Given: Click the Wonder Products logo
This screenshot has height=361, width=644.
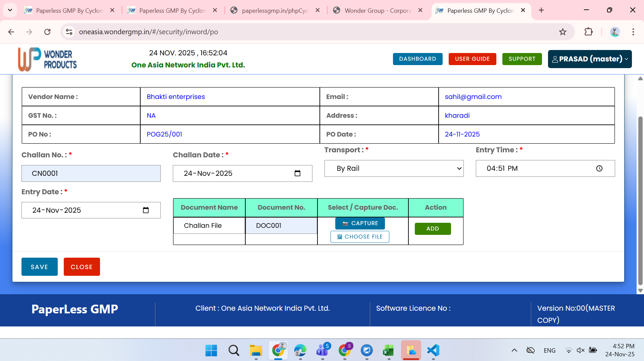Looking at the screenshot, I should [x=47, y=59].
